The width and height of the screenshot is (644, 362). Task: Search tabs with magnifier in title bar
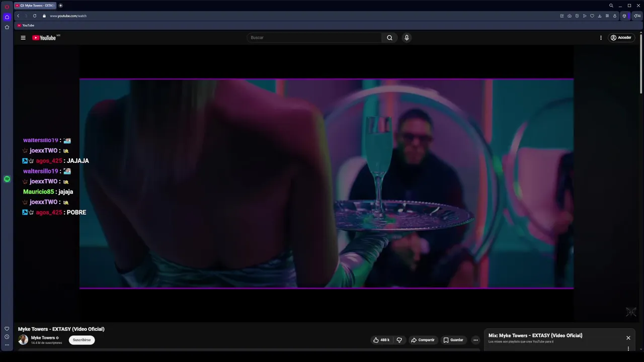click(x=611, y=6)
